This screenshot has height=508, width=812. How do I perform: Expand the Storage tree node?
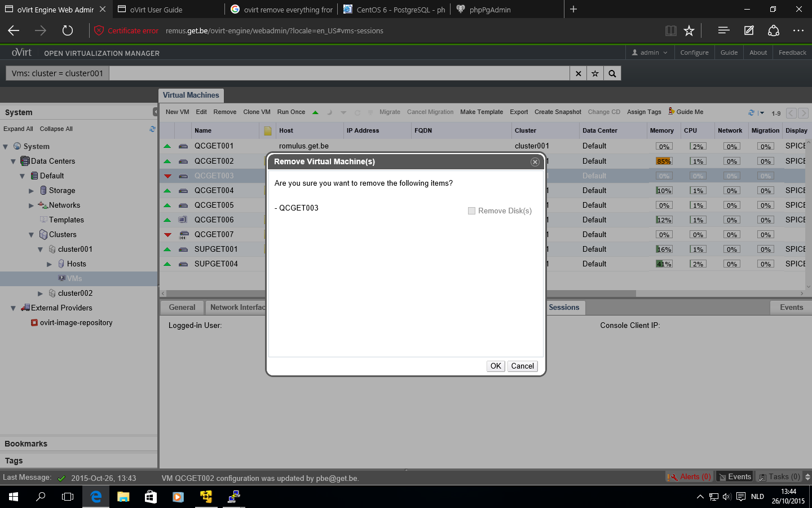31,191
